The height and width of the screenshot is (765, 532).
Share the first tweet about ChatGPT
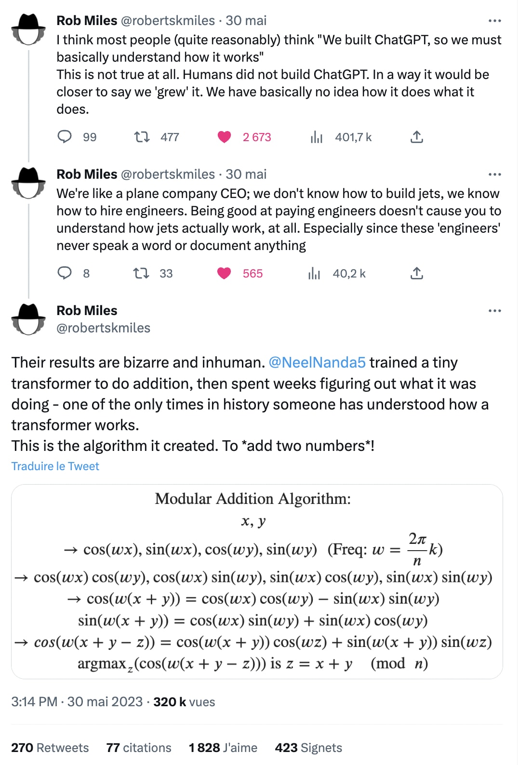[x=417, y=137]
